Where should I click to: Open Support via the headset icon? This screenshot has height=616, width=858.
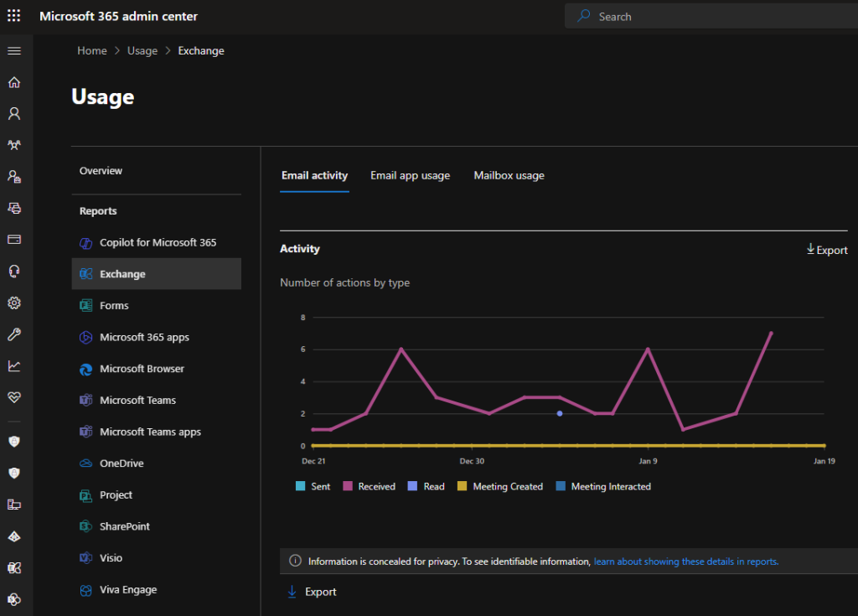[14, 271]
